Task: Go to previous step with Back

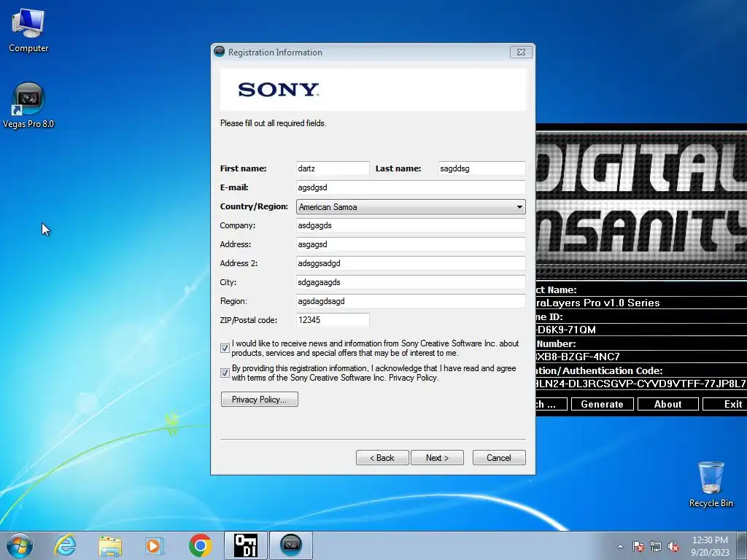Action: coord(382,458)
